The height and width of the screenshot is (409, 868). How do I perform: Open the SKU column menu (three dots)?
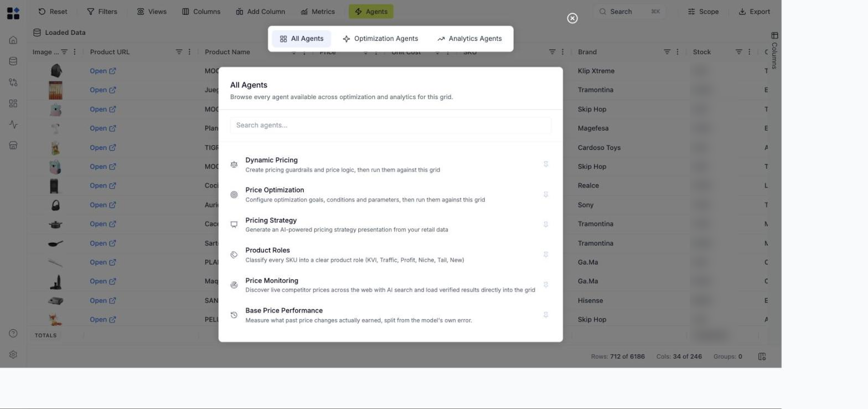click(562, 52)
